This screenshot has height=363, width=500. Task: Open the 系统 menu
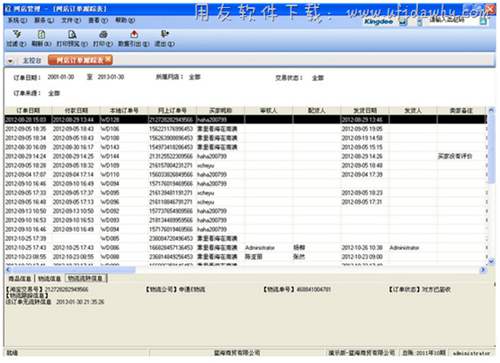click(x=17, y=21)
